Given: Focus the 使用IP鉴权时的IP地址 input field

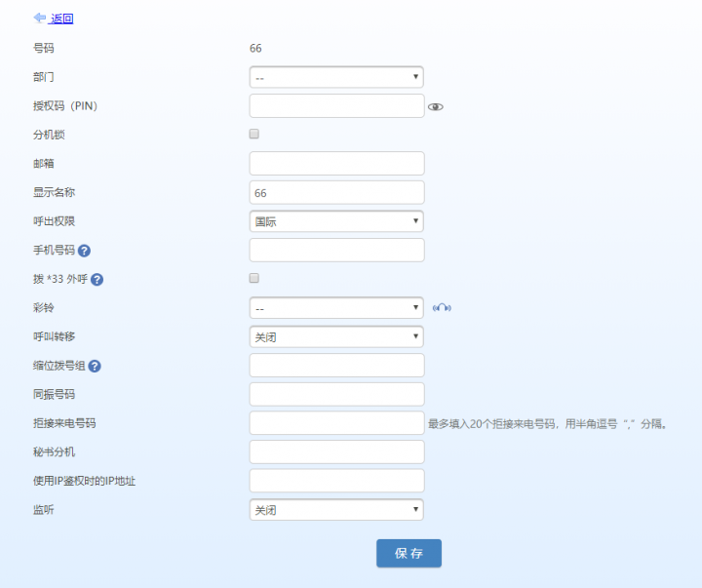Looking at the screenshot, I should tap(336, 481).
